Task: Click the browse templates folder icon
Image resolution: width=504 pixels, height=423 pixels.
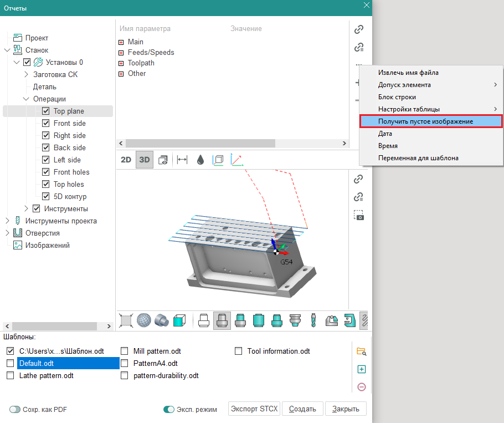Action: [x=362, y=351]
